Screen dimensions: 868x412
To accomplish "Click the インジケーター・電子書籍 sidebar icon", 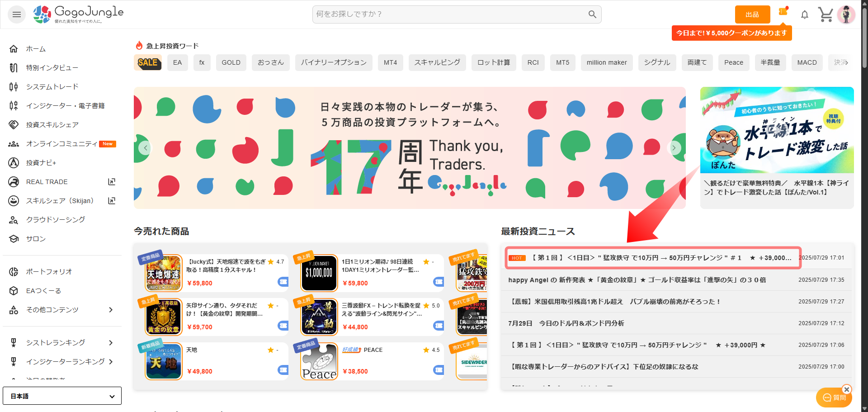I will pyautogui.click(x=14, y=106).
